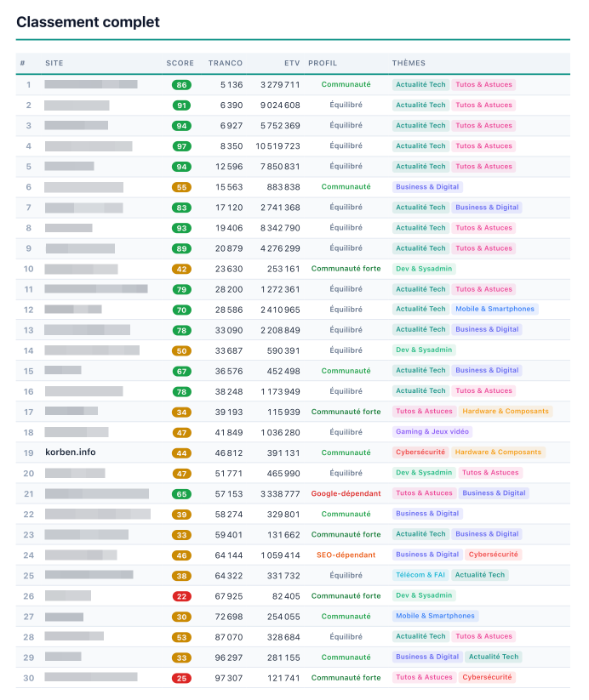Click the Google-dépendant profile label
The image size is (589, 700).
tap(346, 493)
